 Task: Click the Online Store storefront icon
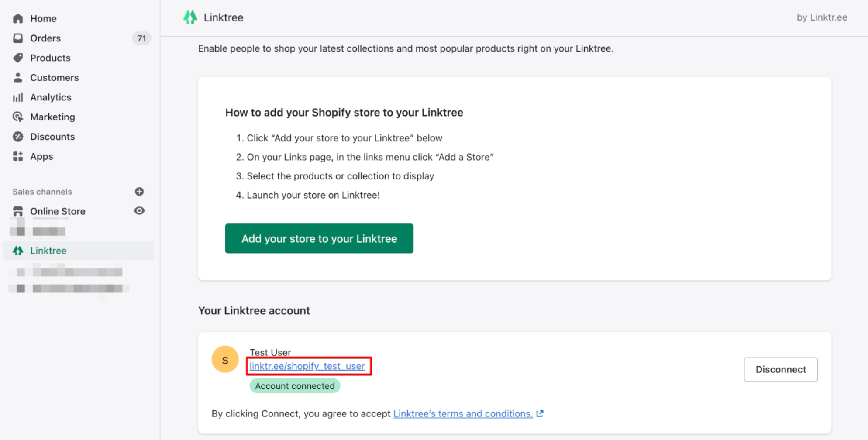[x=18, y=211]
